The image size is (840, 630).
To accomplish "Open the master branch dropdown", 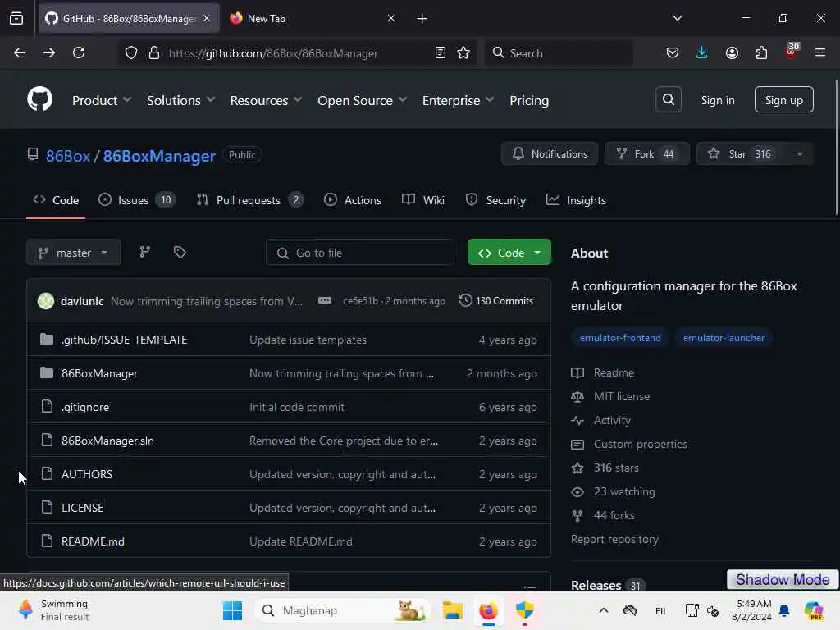I will click(73, 253).
